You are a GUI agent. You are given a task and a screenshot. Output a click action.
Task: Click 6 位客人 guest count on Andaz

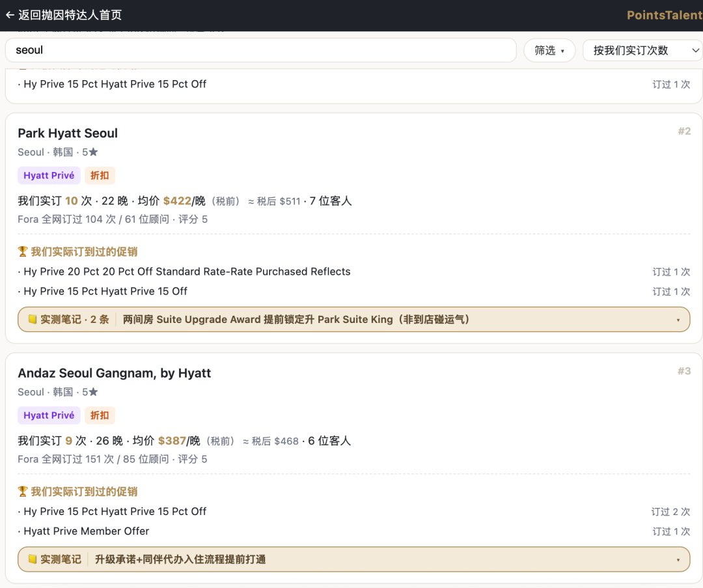coord(329,441)
